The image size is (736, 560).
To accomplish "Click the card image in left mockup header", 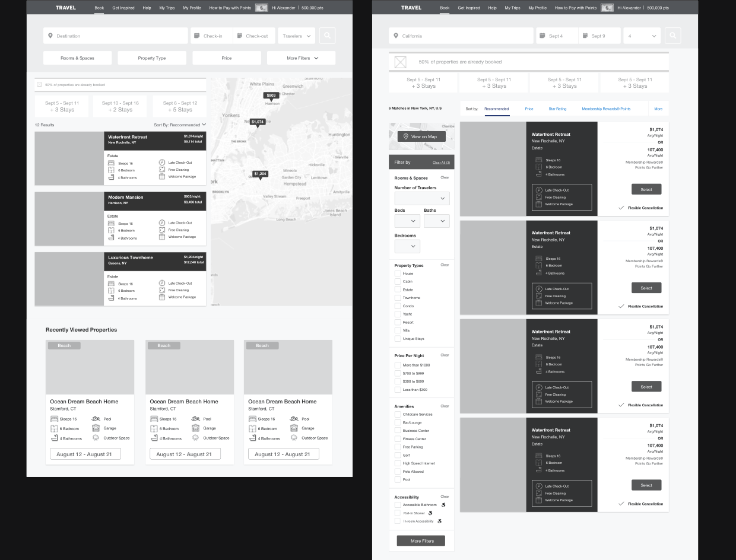I will click(261, 8).
